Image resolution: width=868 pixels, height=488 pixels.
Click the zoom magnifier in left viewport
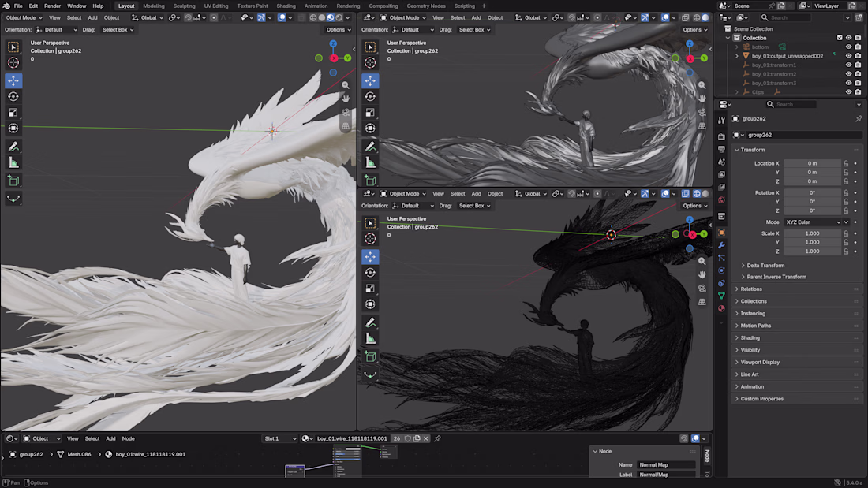pos(346,85)
